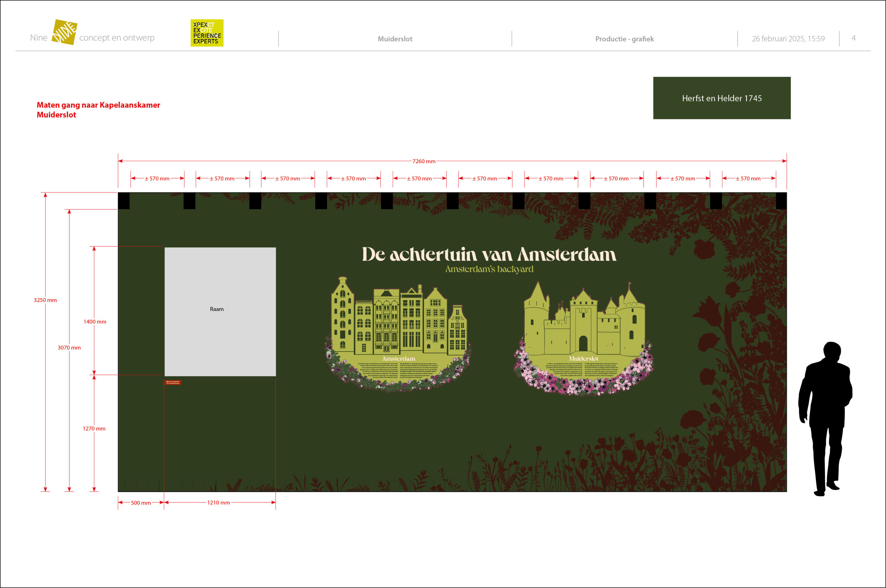The width and height of the screenshot is (886, 588).
Task: Click the 'Muiderslot' caption under the castle
Action: pyautogui.click(x=584, y=359)
